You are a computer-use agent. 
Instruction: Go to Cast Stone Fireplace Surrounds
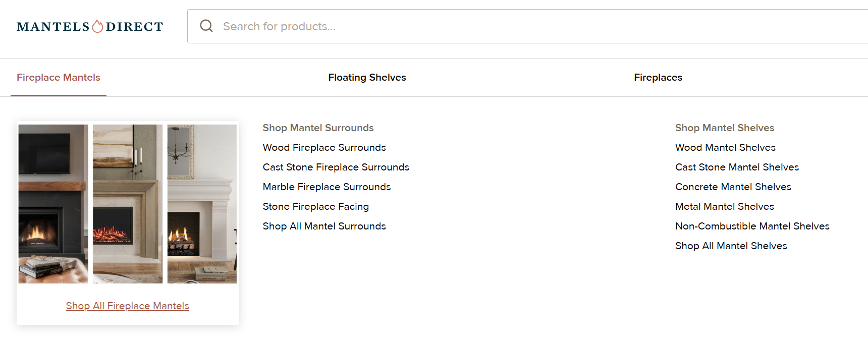(336, 167)
